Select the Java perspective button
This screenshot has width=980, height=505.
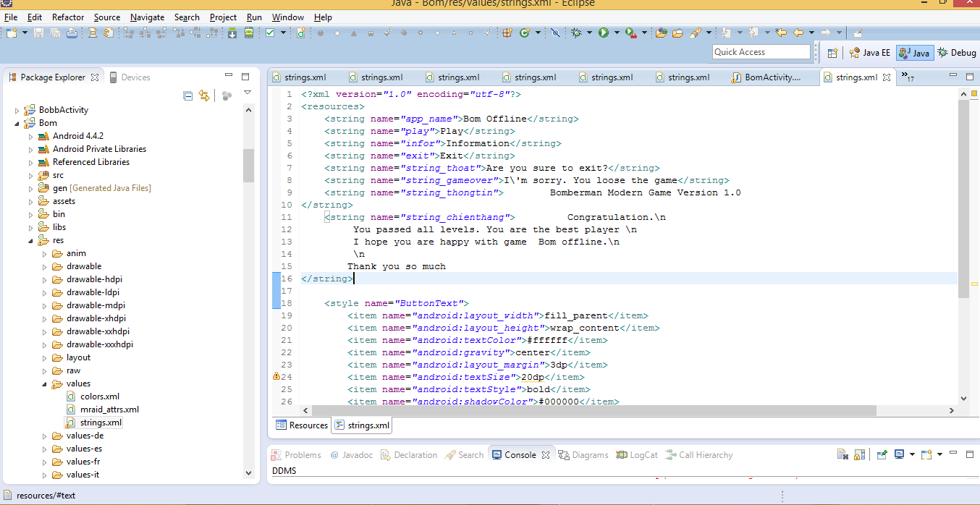(914, 52)
